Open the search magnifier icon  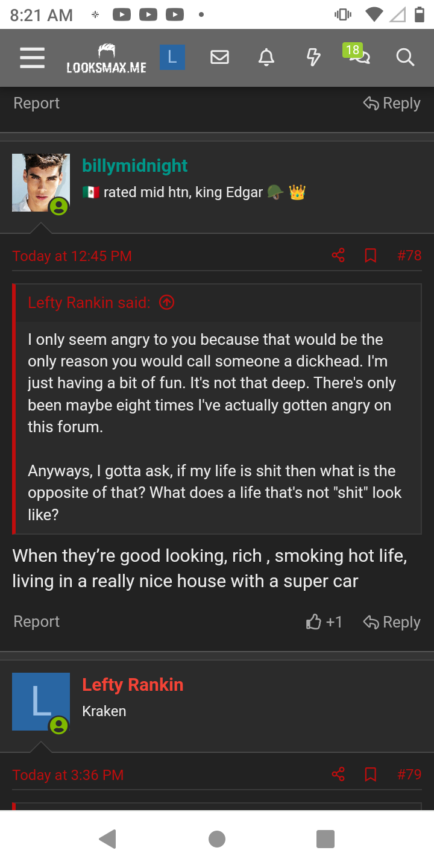point(405,57)
